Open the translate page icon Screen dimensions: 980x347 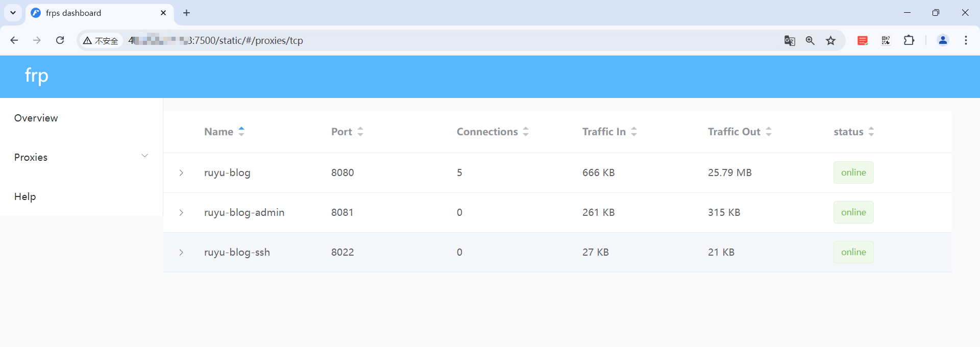[790, 40]
